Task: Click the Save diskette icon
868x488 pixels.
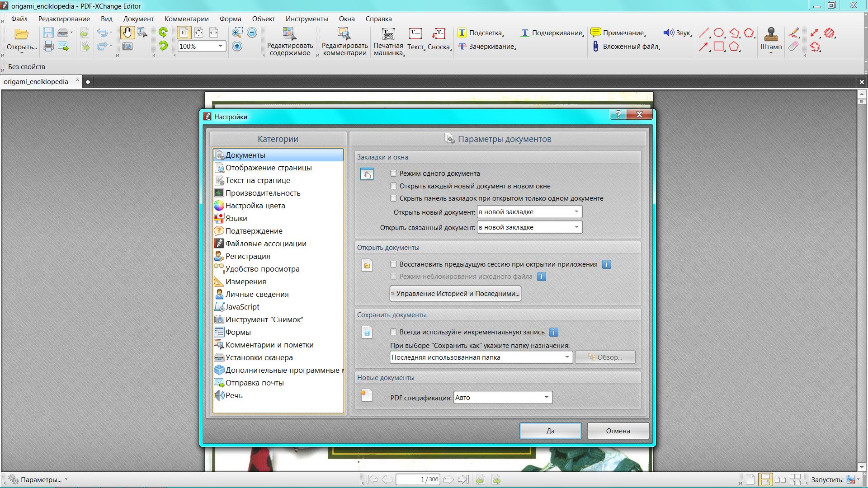Action: [48, 33]
